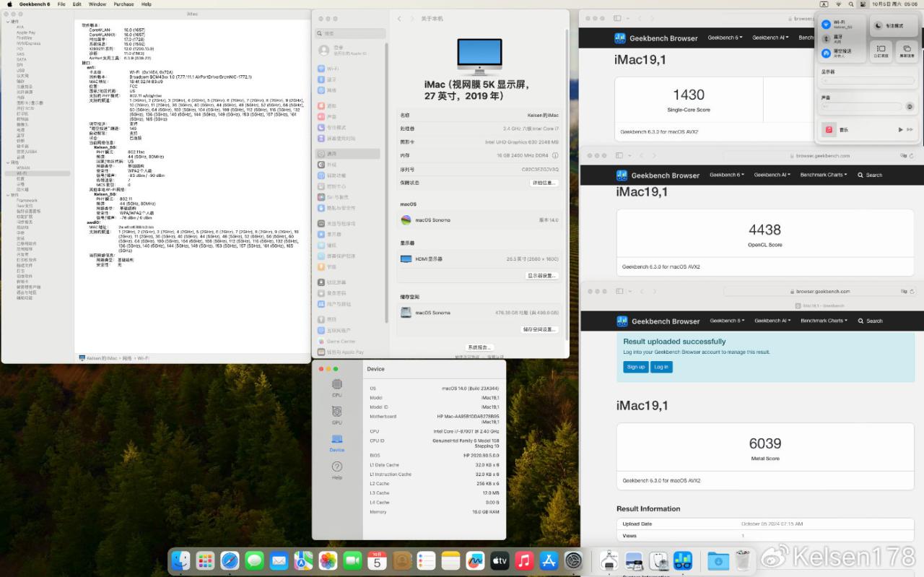The height and width of the screenshot is (577, 924).
Task: Click the Sign up button
Action: 636,367
